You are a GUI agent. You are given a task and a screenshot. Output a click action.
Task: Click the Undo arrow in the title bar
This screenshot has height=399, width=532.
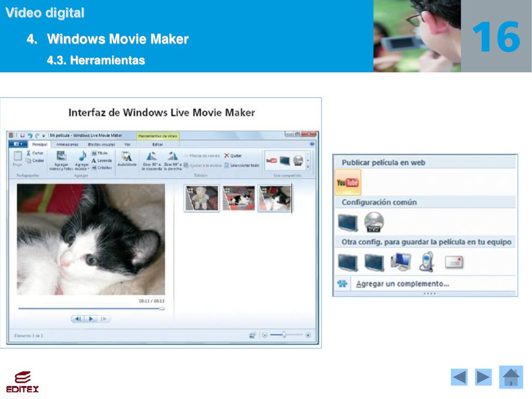coord(30,136)
